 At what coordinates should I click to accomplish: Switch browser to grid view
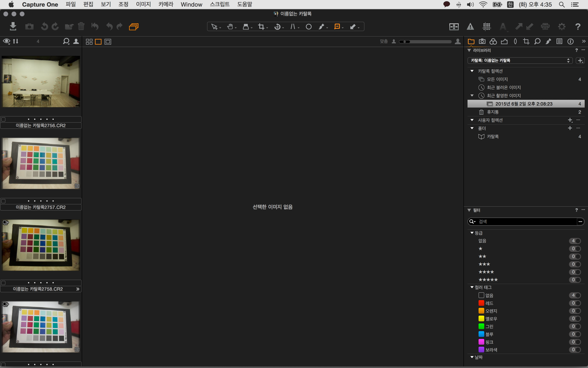89,42
